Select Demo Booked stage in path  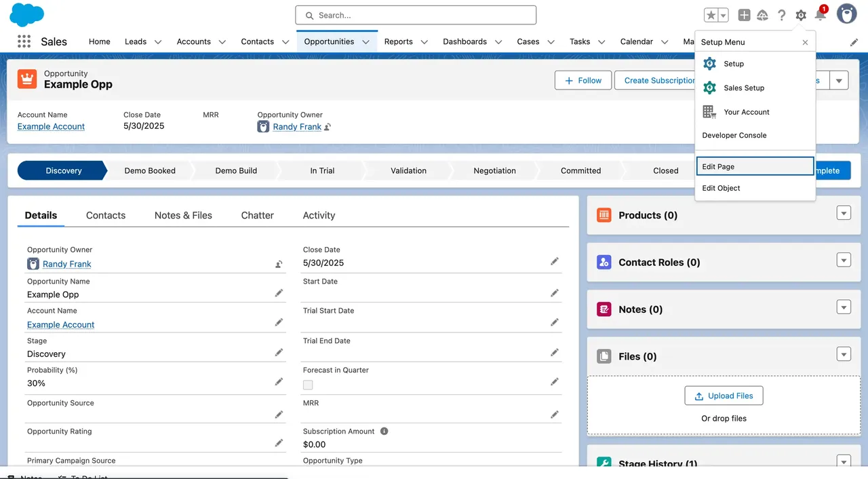click(150, 170)
